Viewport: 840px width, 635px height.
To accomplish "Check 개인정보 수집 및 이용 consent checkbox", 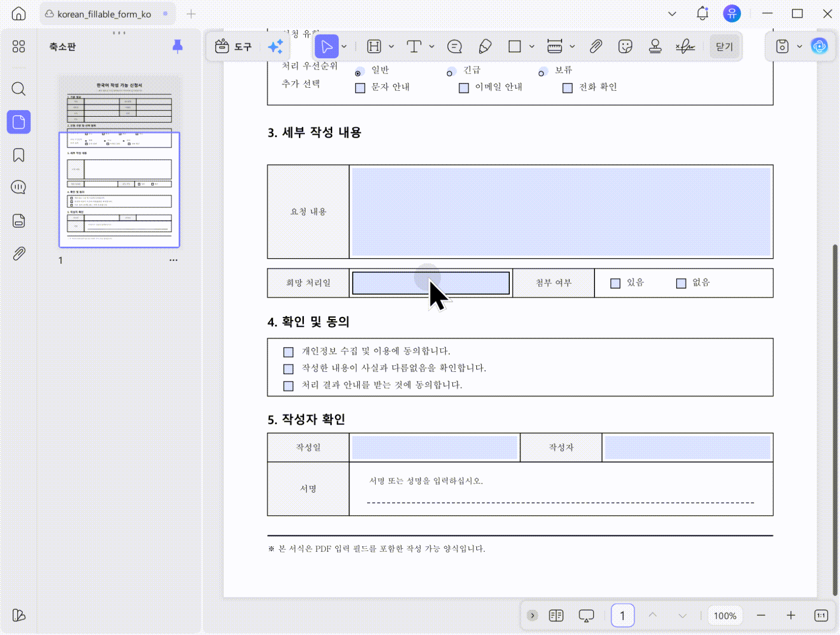I will click(289, 352).
